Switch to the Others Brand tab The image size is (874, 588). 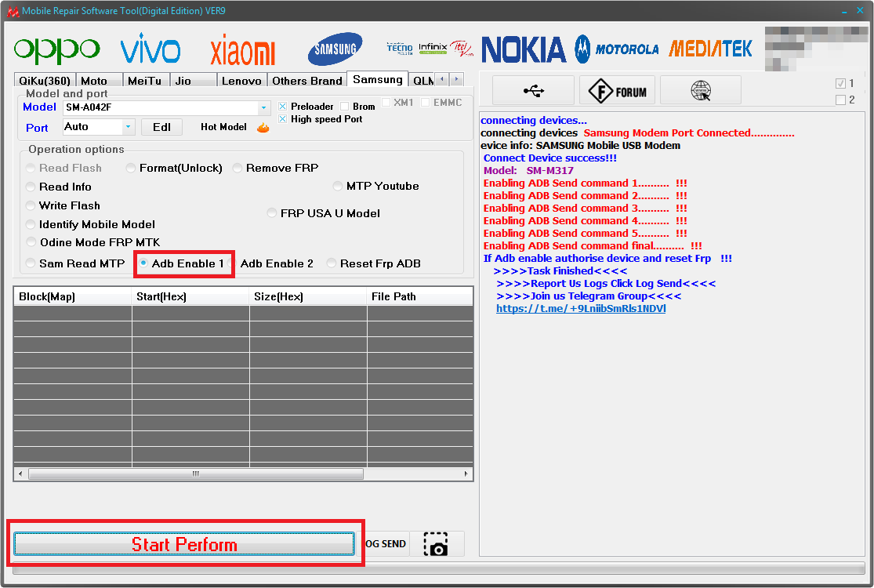tap(307, 81)
